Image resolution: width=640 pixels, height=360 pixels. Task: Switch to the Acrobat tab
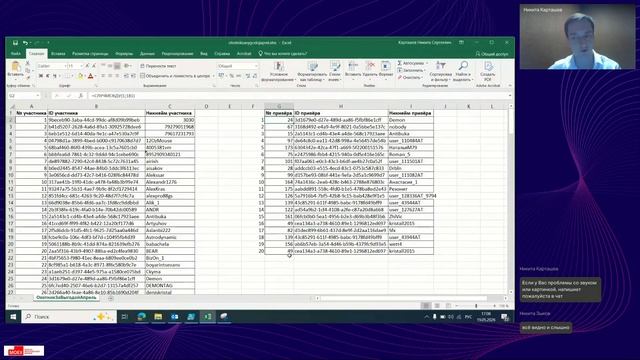[244, 53]
